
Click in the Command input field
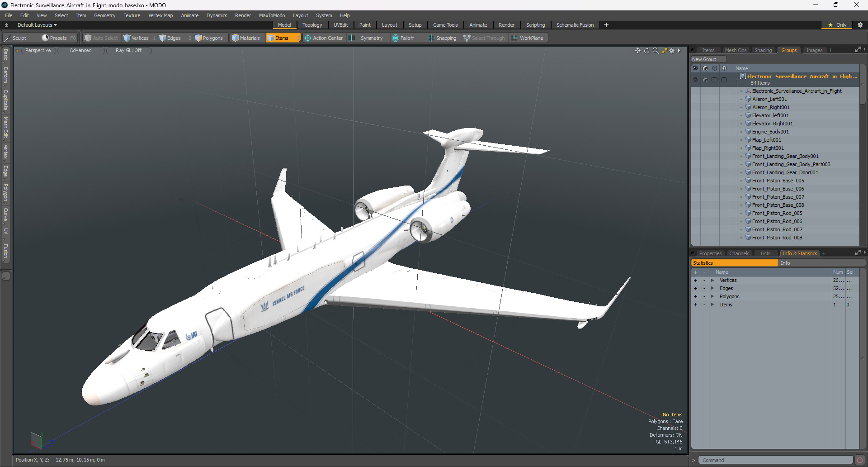[775, 460]
